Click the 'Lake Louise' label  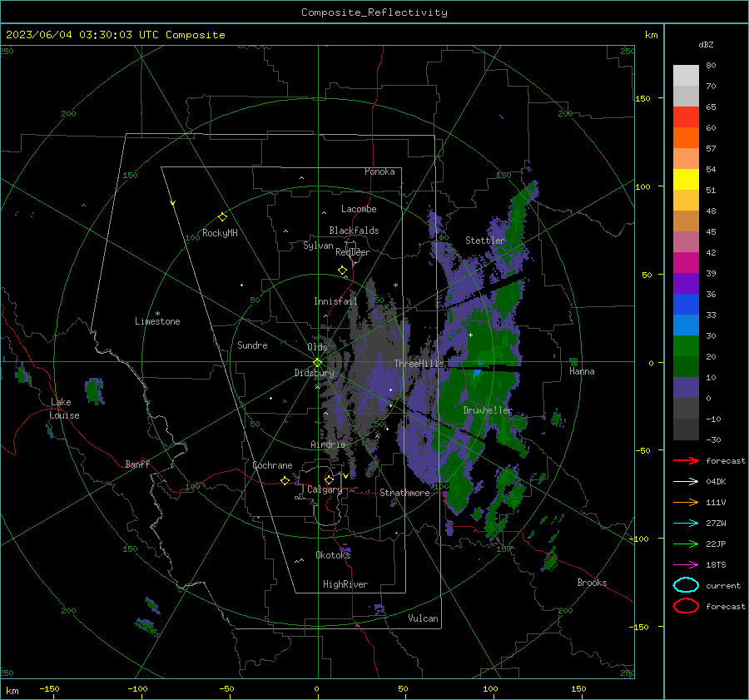(64, 409)
